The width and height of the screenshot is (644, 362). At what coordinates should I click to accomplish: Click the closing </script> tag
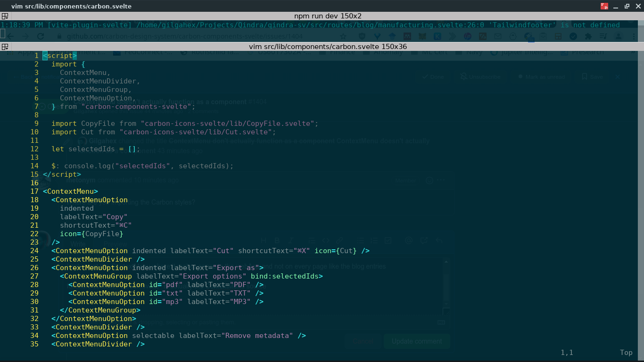coord(62,174)
